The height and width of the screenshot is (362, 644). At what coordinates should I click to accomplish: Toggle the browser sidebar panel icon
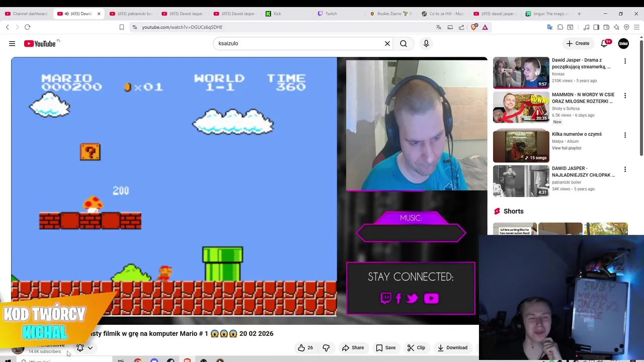pos(596,27)
